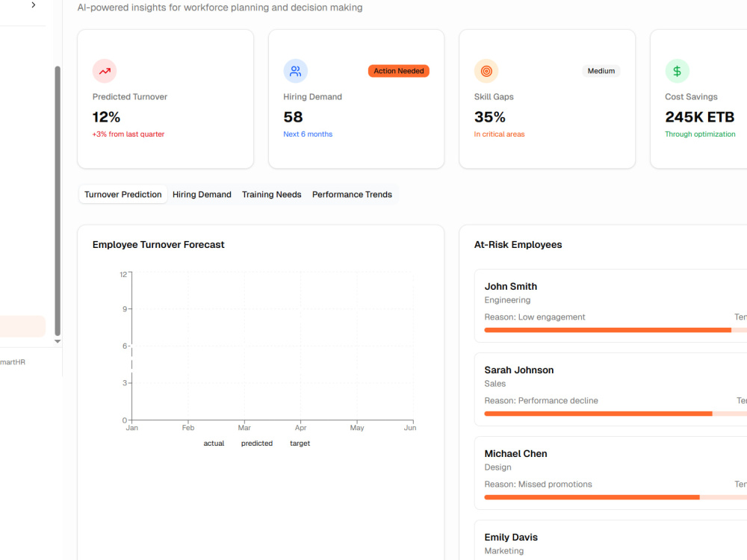This screenshot has width=747, height=560.
Task: Click the Employee Turnover Forecast heading
Action: (x=158, y=245)
